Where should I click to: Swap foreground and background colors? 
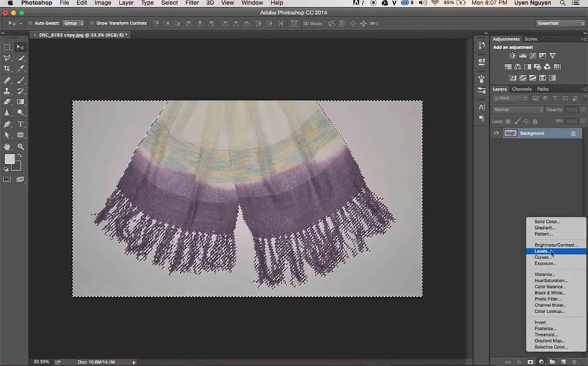pos(19,155)
